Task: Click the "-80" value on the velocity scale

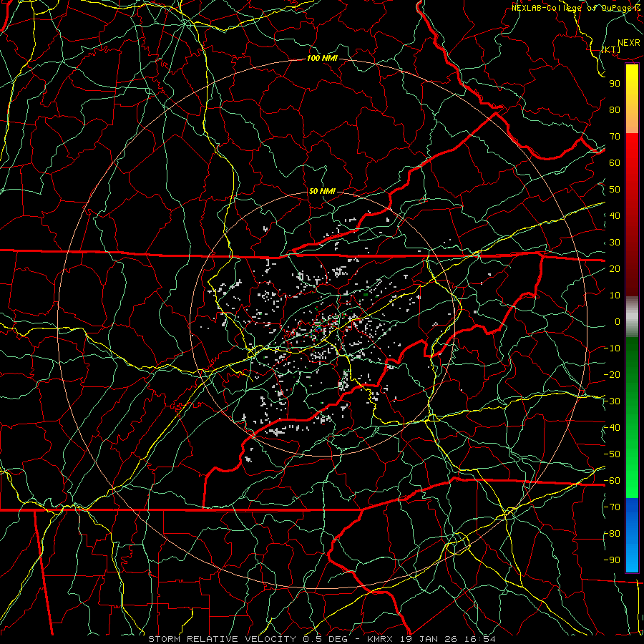Action: click(612, 534)
